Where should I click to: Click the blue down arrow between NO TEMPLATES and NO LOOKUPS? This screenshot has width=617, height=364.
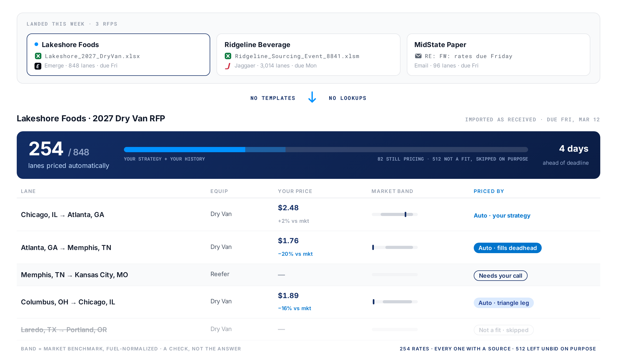point(312,97)
